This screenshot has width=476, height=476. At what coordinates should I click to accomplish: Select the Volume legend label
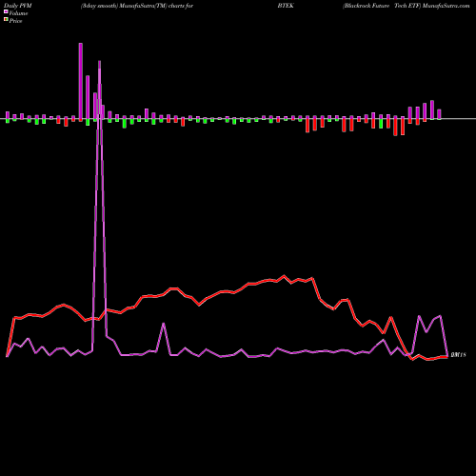[18, 13]
